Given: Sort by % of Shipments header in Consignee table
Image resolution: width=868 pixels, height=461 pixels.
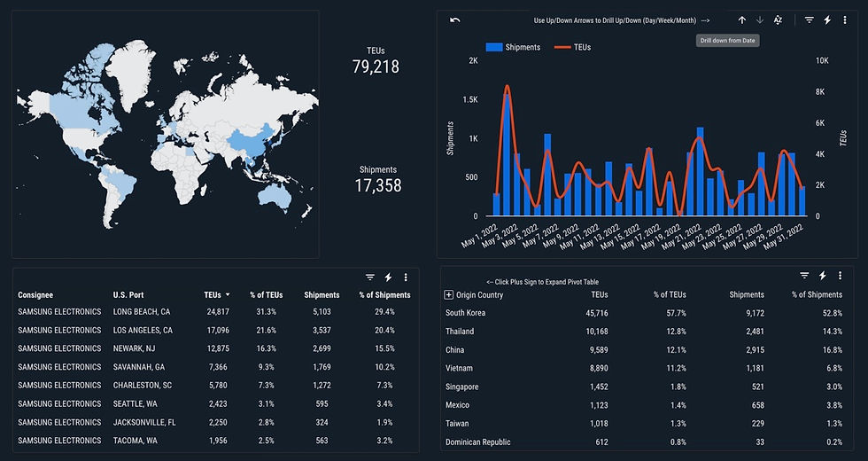Looking at the screenshot, I should (384, 295).
